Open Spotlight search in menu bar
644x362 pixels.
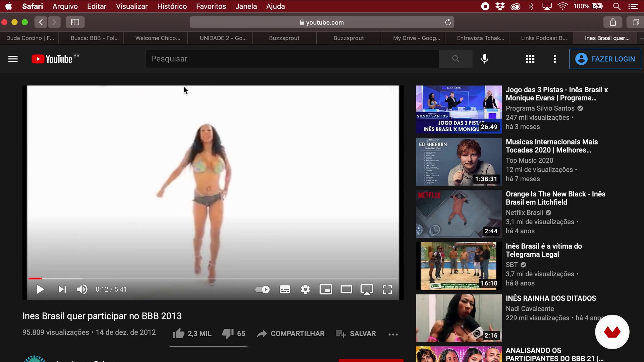[616, 6]
